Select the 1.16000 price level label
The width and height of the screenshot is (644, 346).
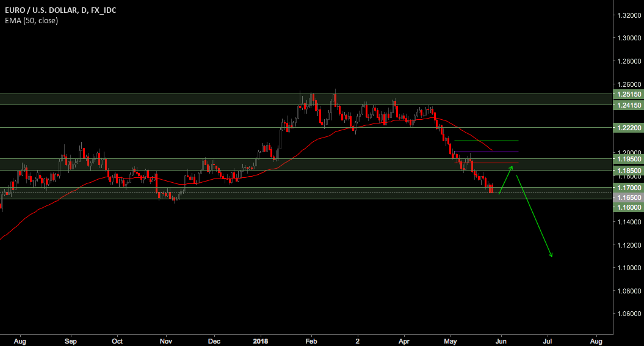[x=628, y=207]
